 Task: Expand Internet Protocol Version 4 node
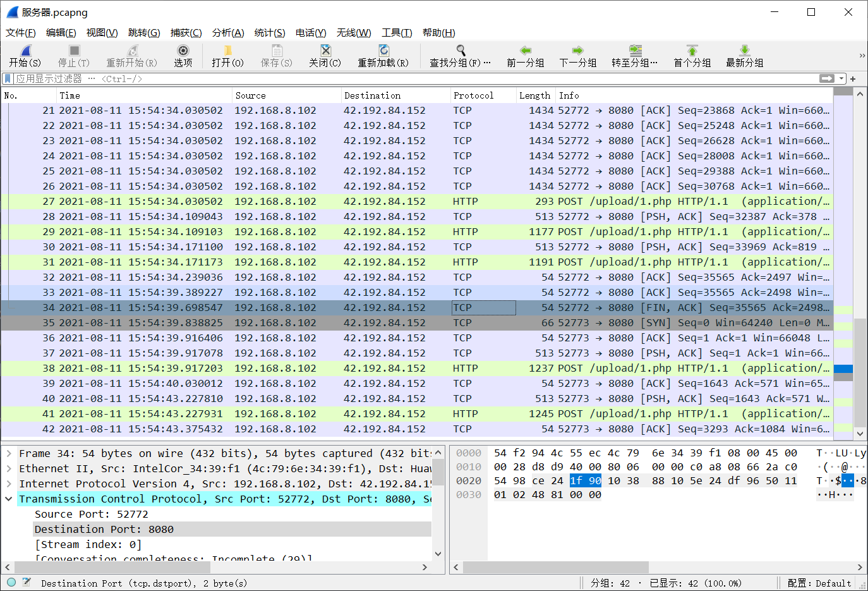tap(9, 484)
